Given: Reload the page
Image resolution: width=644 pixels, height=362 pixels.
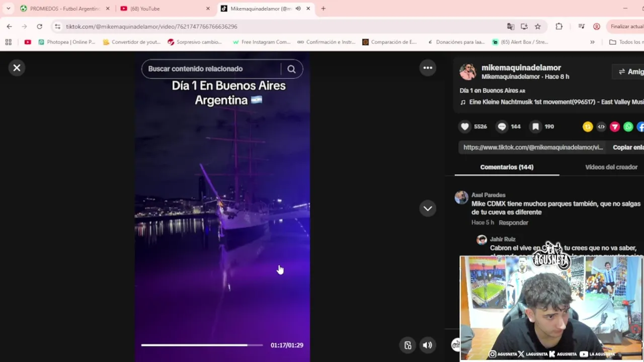Looking at the screenshot, I should click(x=39, y=26).
